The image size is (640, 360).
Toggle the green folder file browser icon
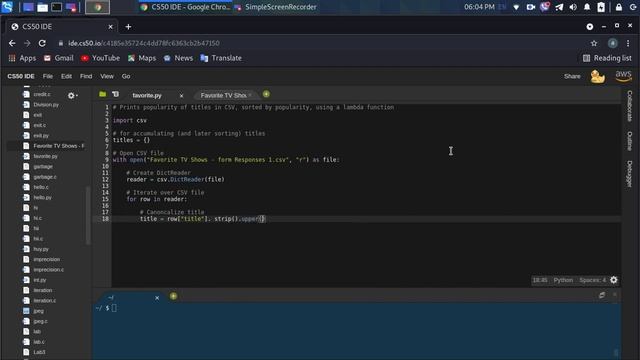click(x=102, y=94)
